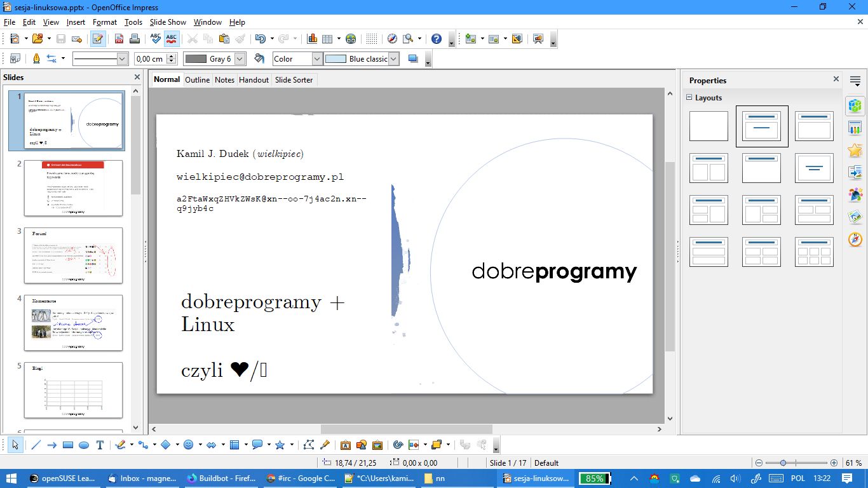Switch to the Outline view tab

197,79
